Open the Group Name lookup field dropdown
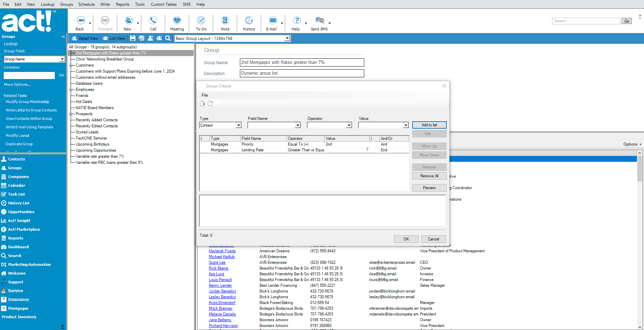The height and width of the screenshot is (330, 644). click(x=62, y=59)
